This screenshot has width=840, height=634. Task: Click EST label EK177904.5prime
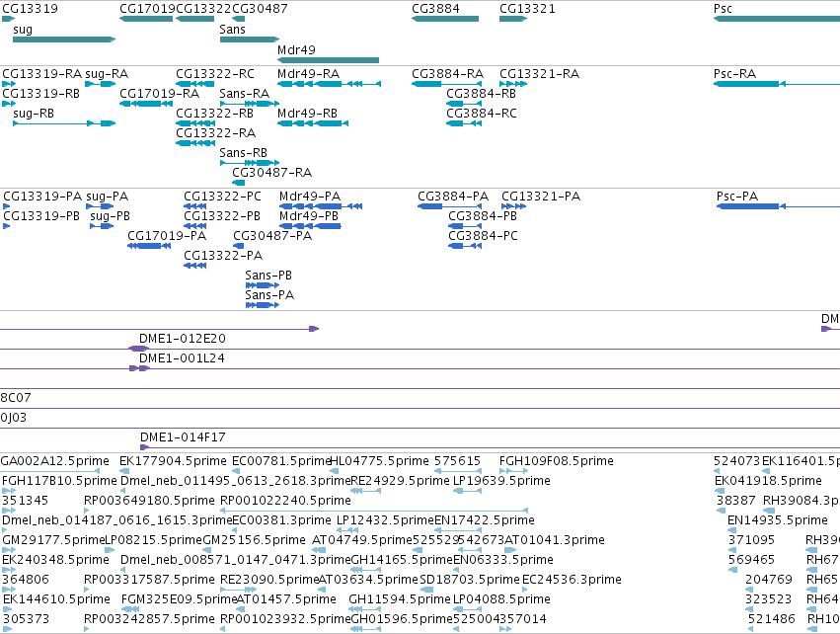173,461
